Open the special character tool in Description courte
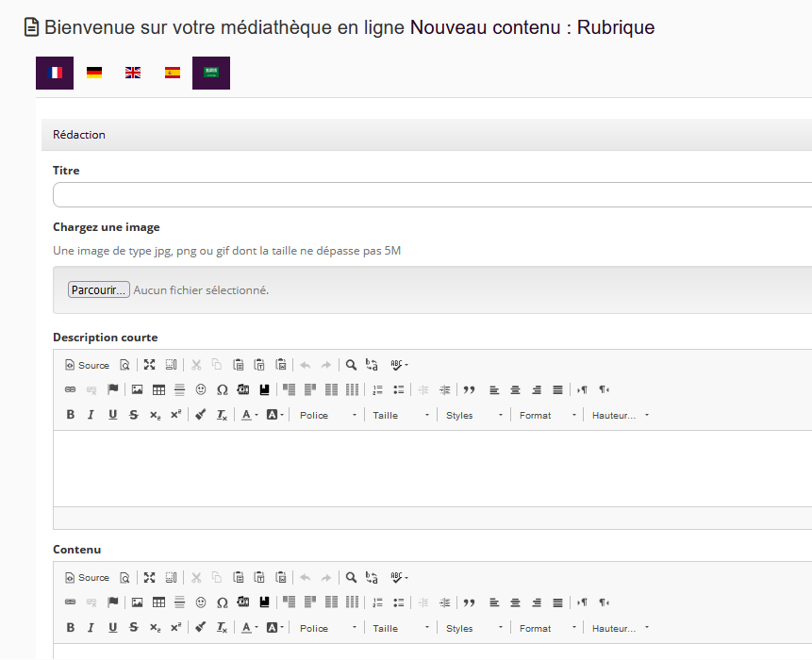Image resolution: width=812 pixels, height=660 pixels. 223,390
